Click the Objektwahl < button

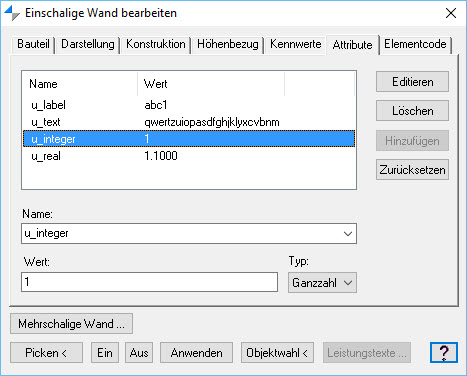(277, 353)
